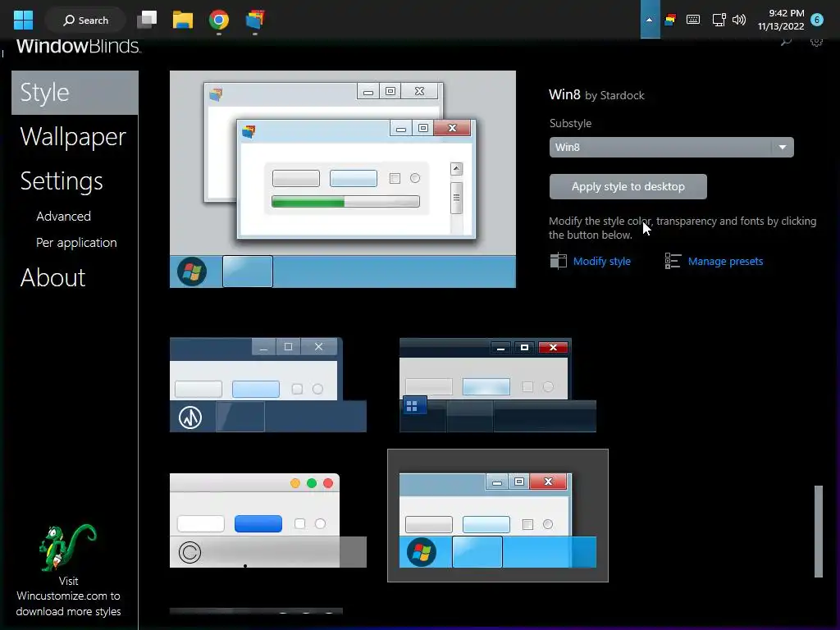Visit Wincustomize.com to download more styles

[x=68, y=596]
